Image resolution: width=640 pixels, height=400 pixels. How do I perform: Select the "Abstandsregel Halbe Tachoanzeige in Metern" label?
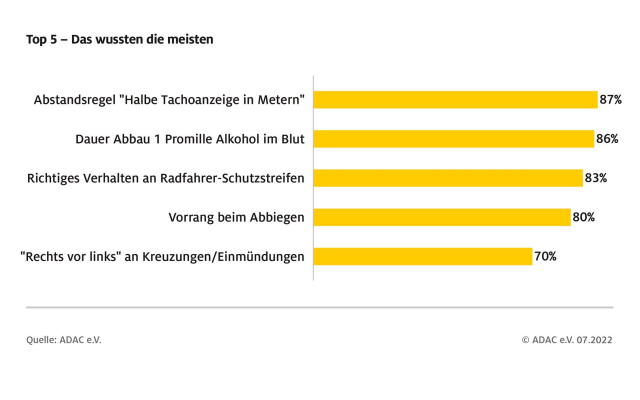tap(169, 100)
